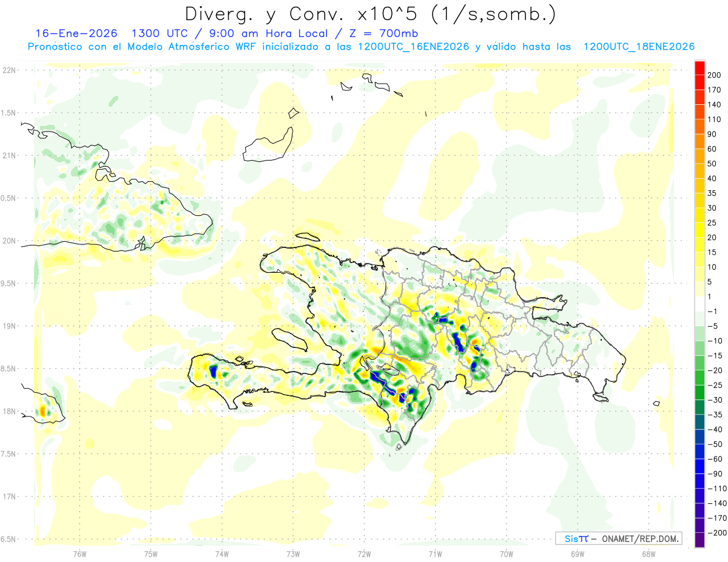
Task: Click the '75W' longitude label
Action: click(151, 554)
